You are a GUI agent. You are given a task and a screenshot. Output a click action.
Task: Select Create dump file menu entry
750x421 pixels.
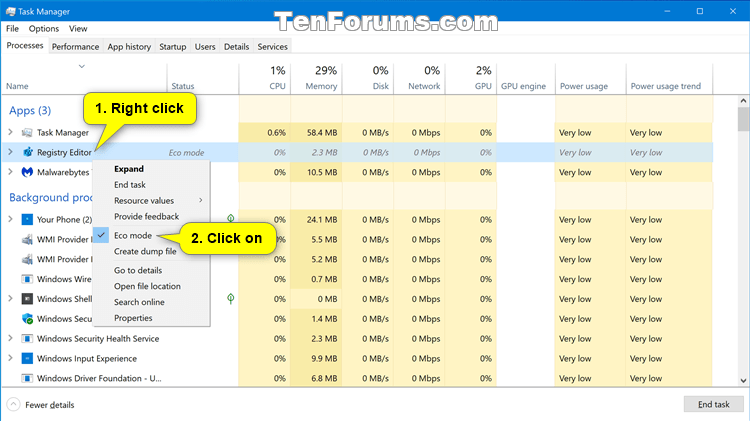(145, 251)
